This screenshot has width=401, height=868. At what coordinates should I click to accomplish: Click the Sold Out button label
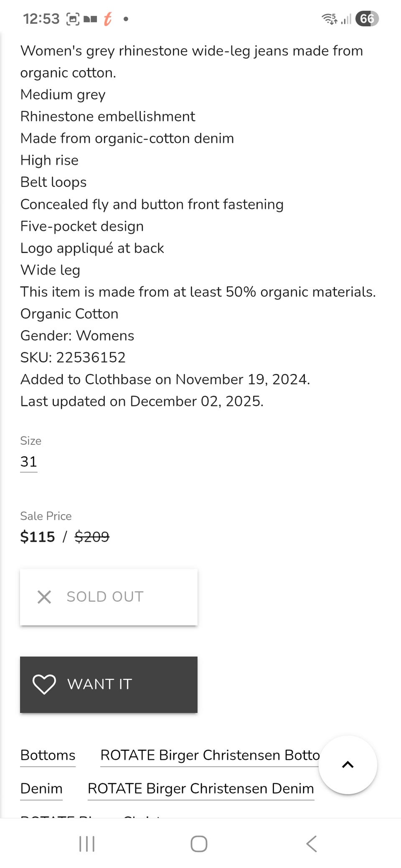coord(105,597)
